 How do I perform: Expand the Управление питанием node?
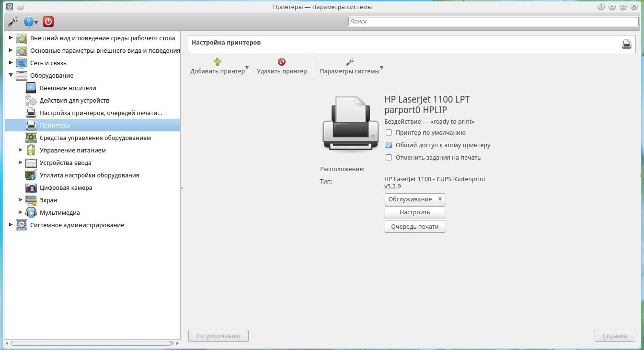20,150
